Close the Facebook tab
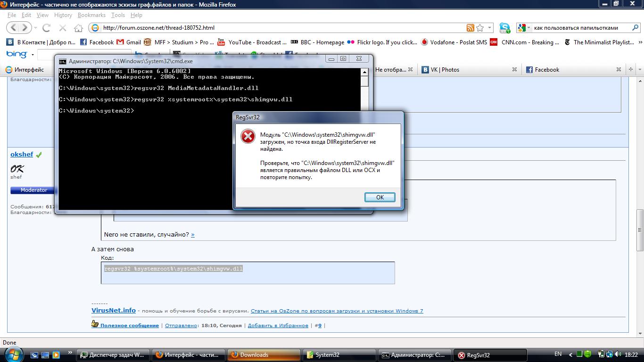Image resolution: width=644 pixels, height=362 pixels. coord(619,69)
